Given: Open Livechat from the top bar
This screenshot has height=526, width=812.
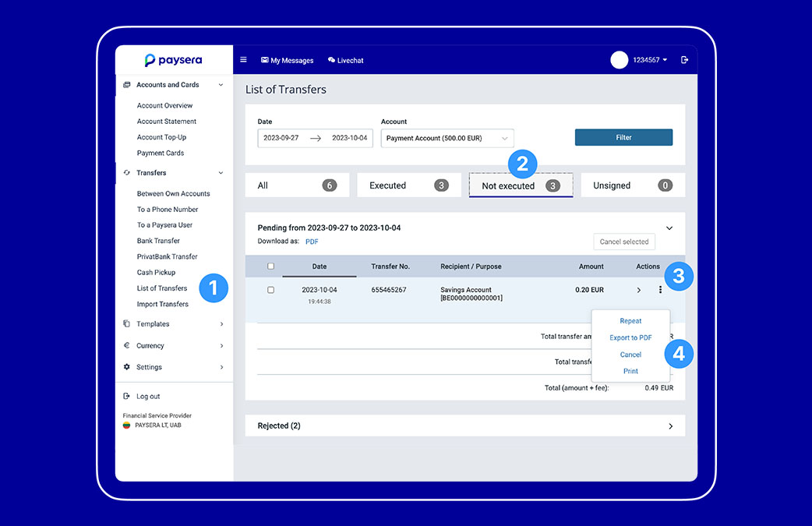Looking at the screenshot, I should [345, 60].
